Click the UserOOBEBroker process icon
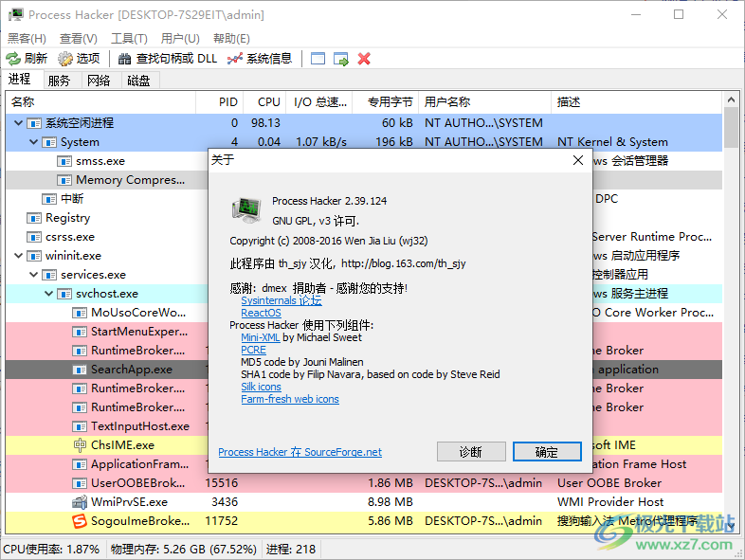The height and width of the screenshot is (560, 745). click(80, 483)
